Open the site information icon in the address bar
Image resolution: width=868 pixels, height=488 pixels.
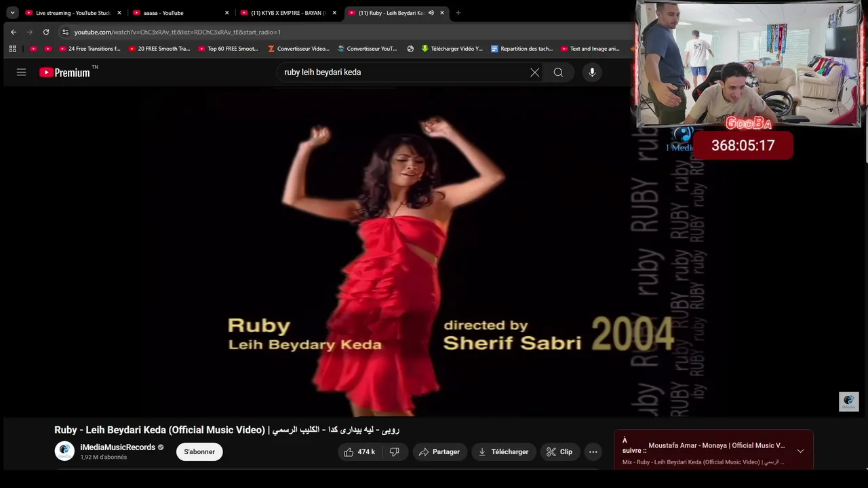click(x=65, y=32)
